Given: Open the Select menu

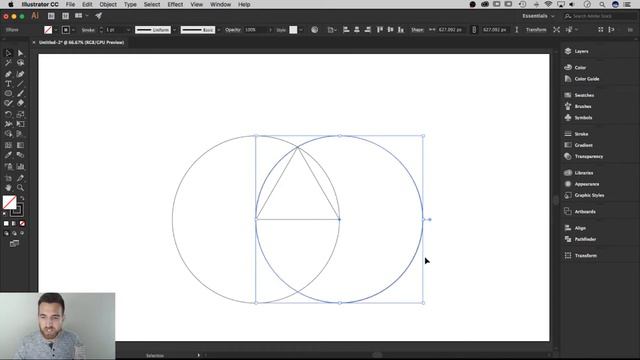Looking at the screenshot, I should click(x=152, y=4).
